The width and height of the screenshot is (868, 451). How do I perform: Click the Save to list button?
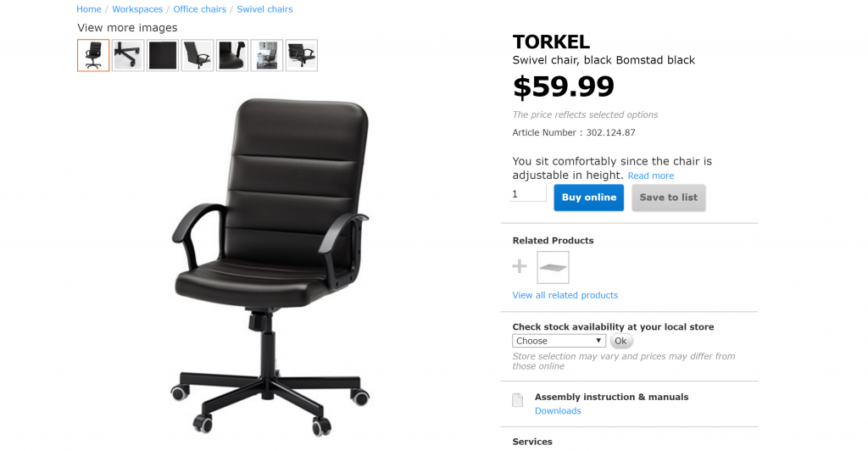(668, 198)
